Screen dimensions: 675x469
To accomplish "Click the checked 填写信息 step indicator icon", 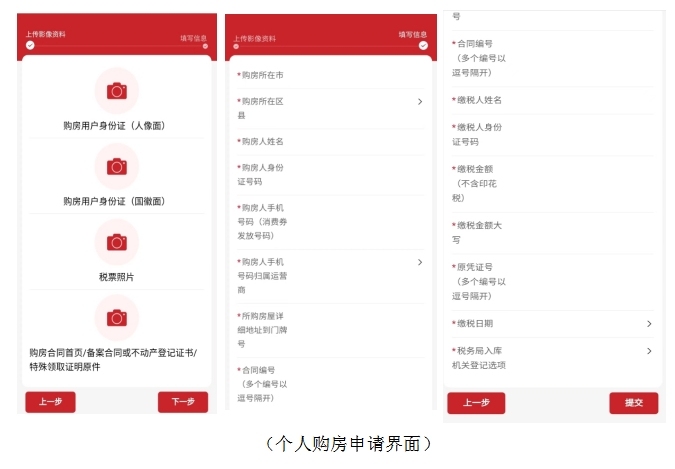I will coord(423,46).
